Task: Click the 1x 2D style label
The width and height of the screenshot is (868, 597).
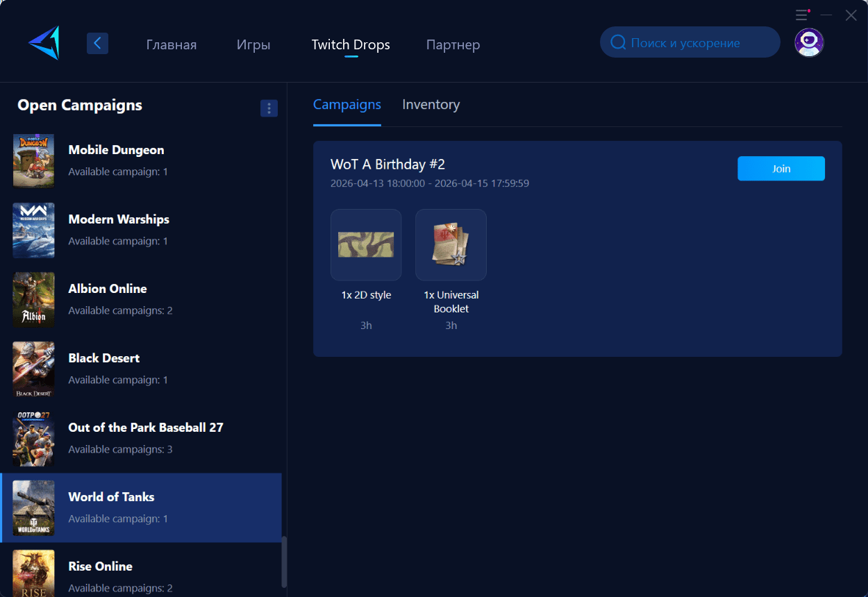Action: [x=366, y=295]
